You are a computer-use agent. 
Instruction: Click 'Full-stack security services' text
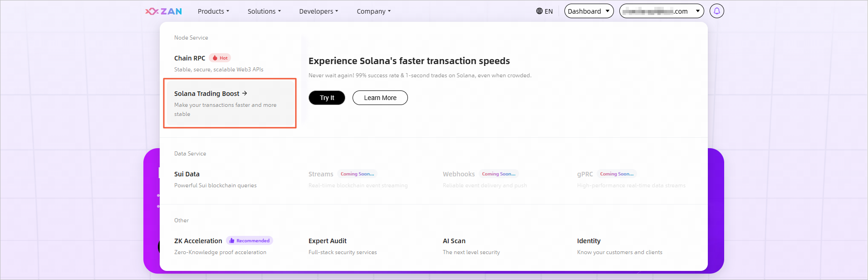click(343, 252)
